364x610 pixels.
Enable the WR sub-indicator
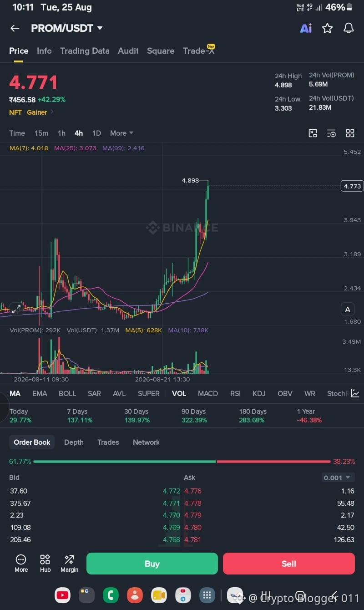(310, 393)
